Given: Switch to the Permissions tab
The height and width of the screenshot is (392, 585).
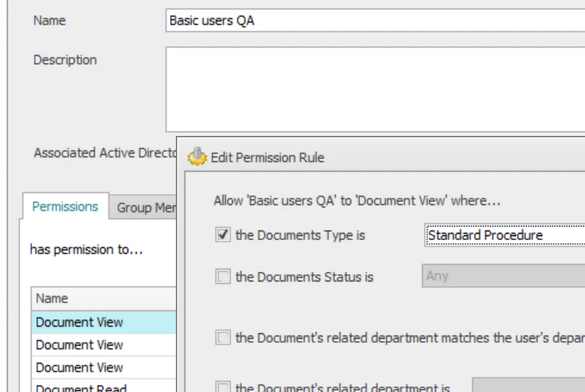Looking at the screenshot, I should pos(65,207).
